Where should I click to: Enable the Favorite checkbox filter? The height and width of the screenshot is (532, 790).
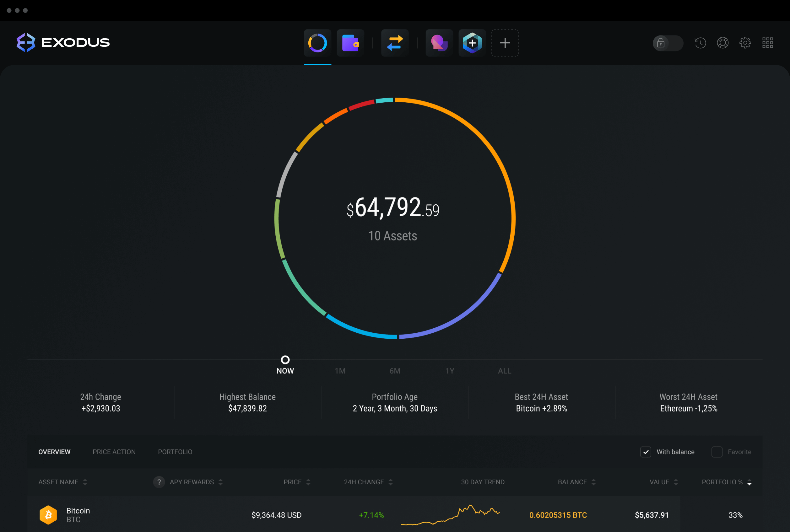(717, 452)
